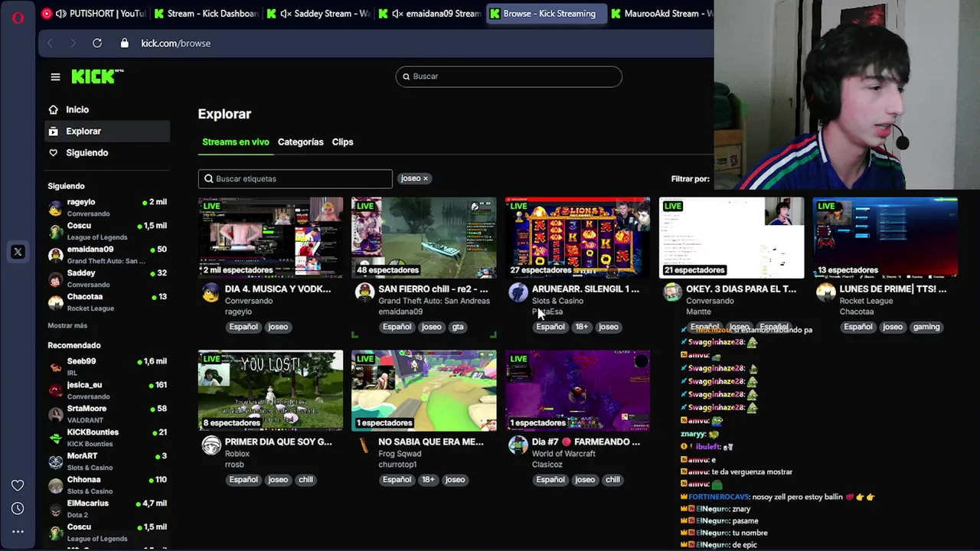Screen dimensions: 980x551
Task: Open the Grand Theft Auto: San Andreas category link
Action: tap(433, 301)
